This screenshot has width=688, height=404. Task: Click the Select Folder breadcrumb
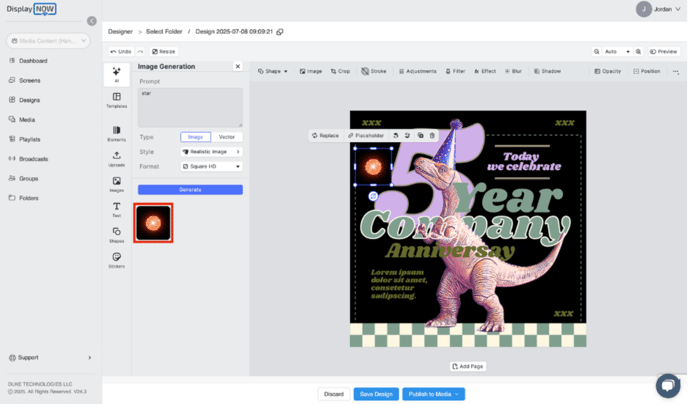(x=164, y=32)
